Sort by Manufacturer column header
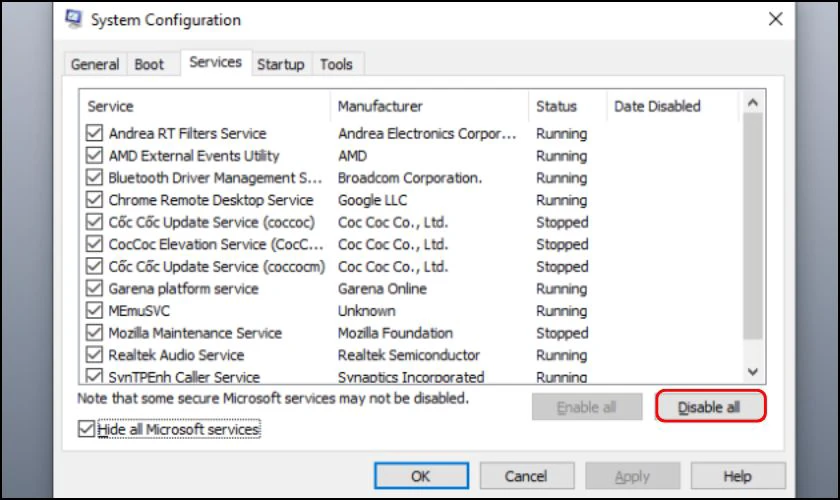The image size is (840, 500). (x=430, y=106)
